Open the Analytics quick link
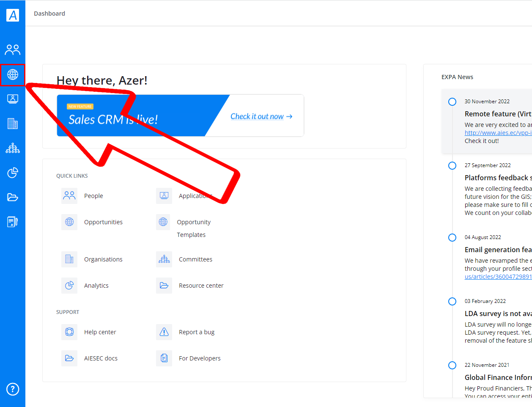This screenshot has height=407, width=532. pyautogui.click(x=96, y=286)
